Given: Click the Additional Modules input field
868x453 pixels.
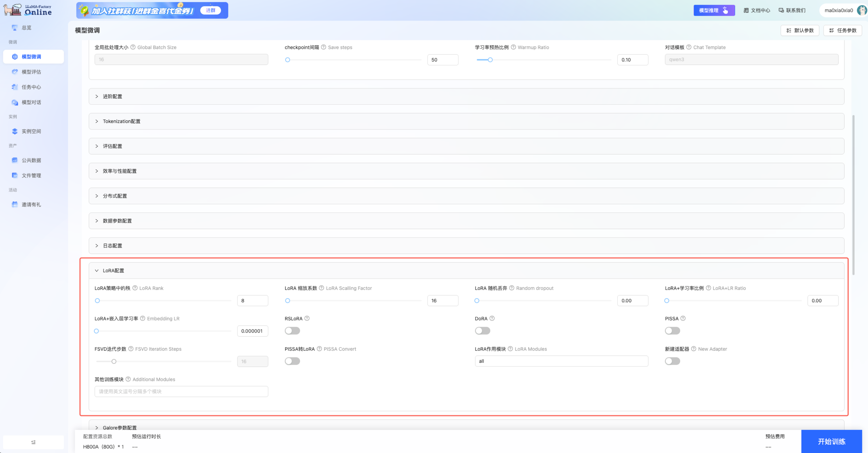Looking at the screenshot, I should [181, 392].
